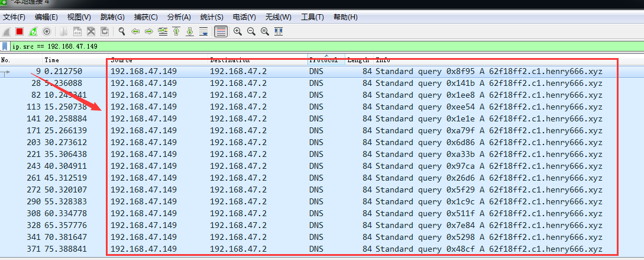
Task: Click Info of query 0x1ee8
Action: (x=488, y=95)
